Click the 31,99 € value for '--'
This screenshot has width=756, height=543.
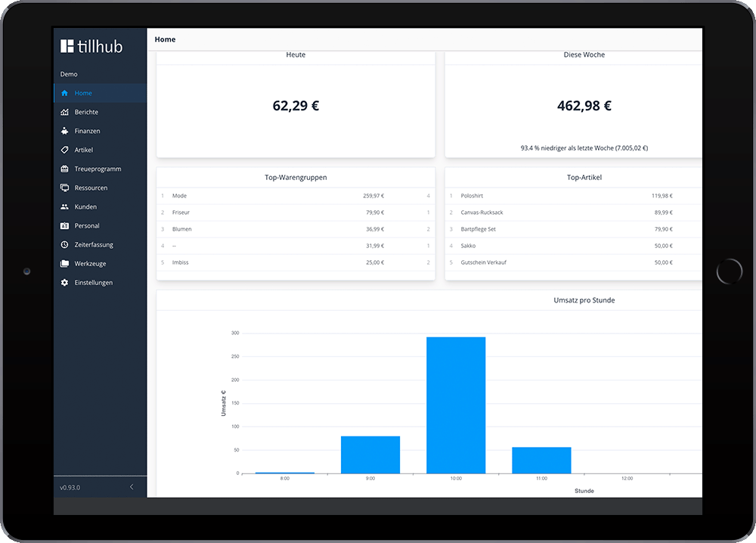tap(375, 246)
